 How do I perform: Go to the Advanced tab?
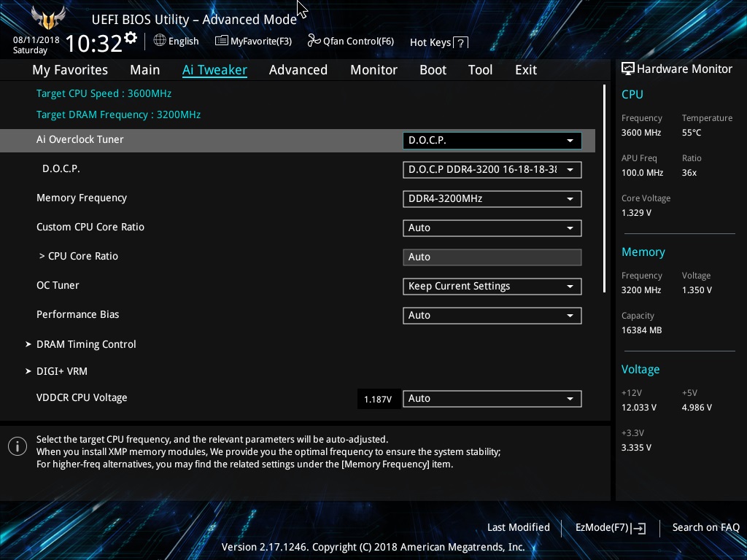298,70
